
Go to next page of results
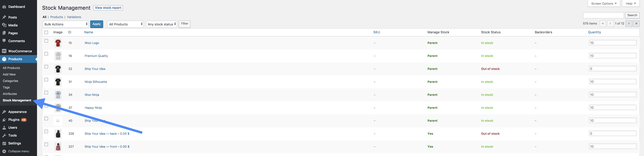pyautogui.click(x=629, y=24)
